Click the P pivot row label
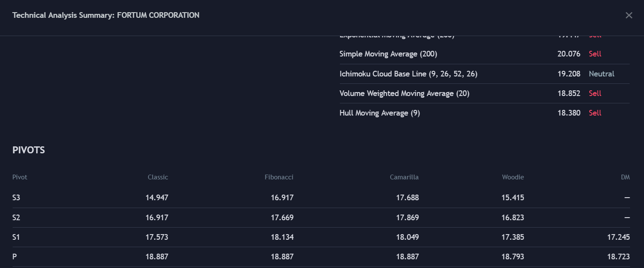Viewport: 644px width, 268px height. click(15, 257)
